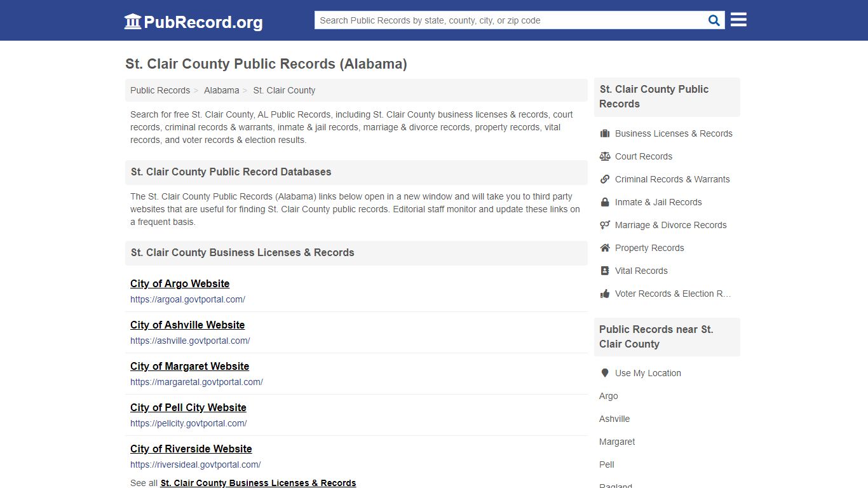Open the City of Riverside Website link

[191, 449]
